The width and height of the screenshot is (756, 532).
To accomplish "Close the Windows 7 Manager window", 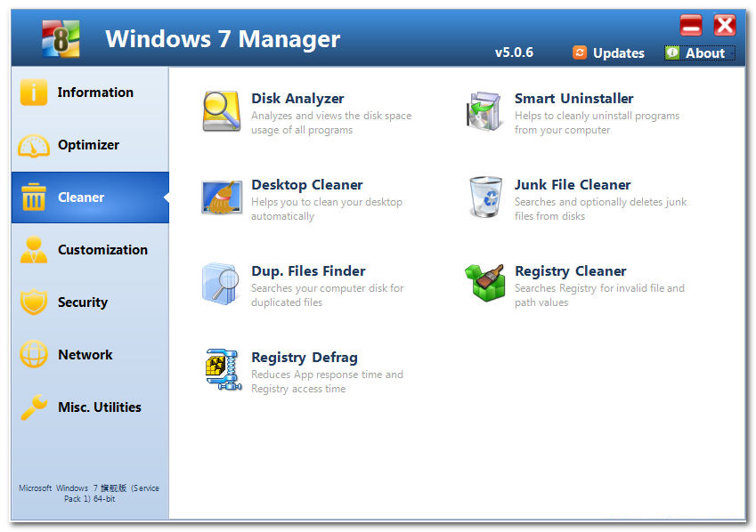I will tap(725, 25).
